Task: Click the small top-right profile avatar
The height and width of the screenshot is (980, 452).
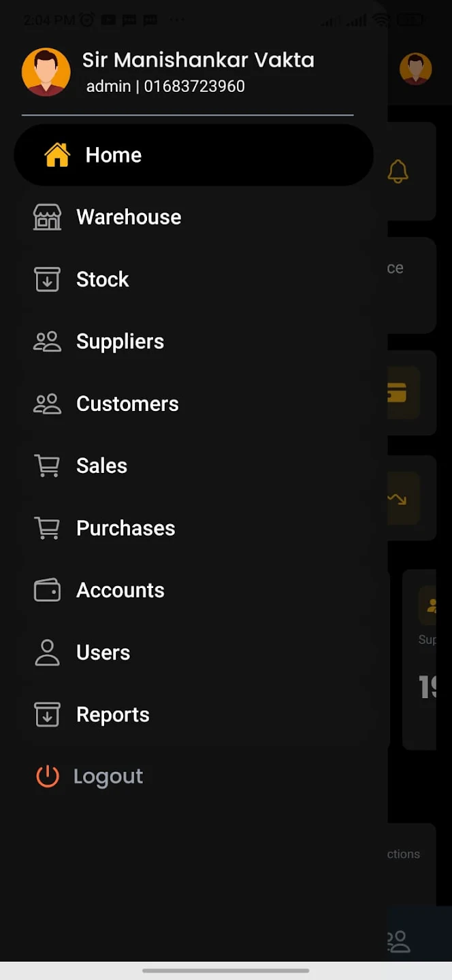Action: tap(415, 69)
